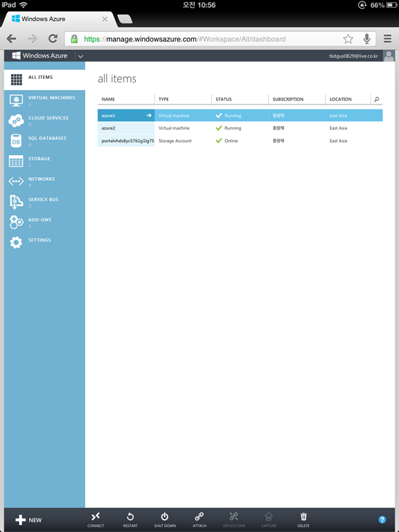Click the Connect command in bottom bar
Viewport: 399px width, 532px height.
pos(96,520)
